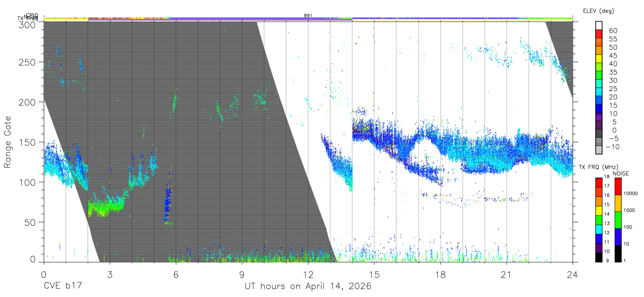Click the '50' tick on the Range Gate axis
The height and width of the screenshot is (297, 644).
29,222
